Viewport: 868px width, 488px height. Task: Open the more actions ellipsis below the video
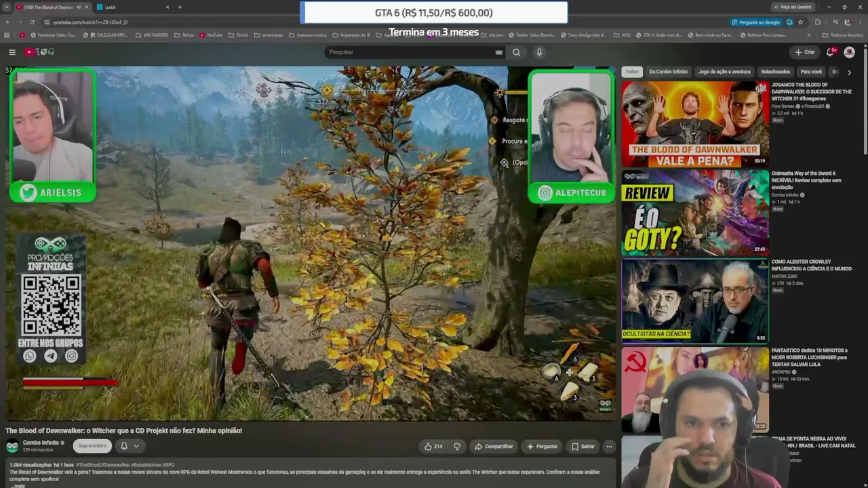(x=609, y=446)
